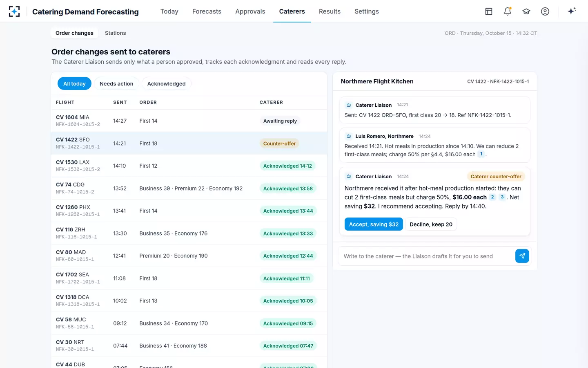This screenshot has height=368, width=588.
Task: Open the Forecasts tab
Action: tap(207, 11)
